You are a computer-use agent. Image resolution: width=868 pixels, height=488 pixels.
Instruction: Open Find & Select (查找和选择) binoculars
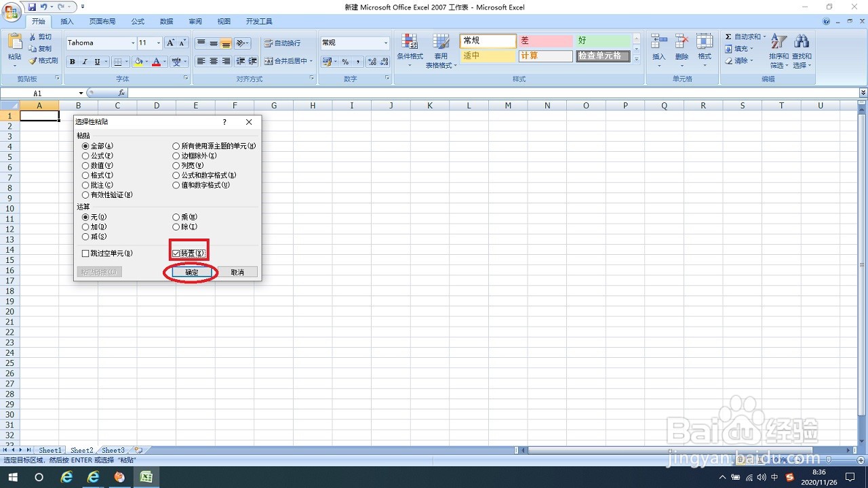[x=802, y=51]
